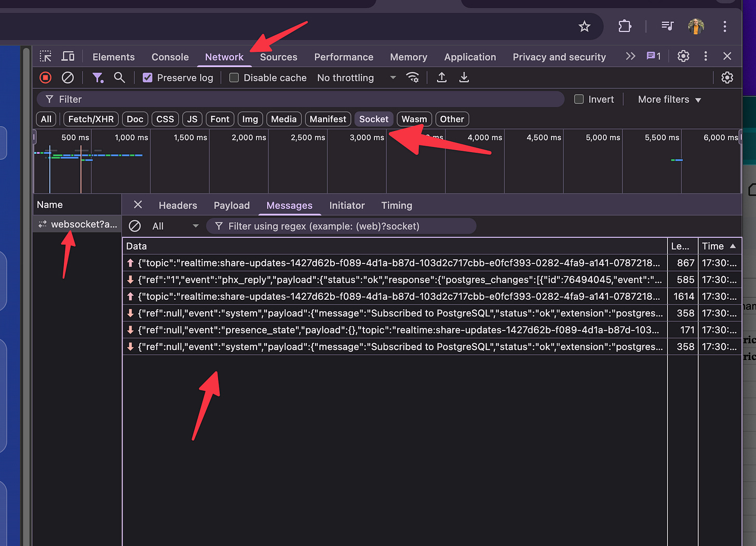Stop recording network log
This screenshot has width=756, height=546.
point(46,77)
